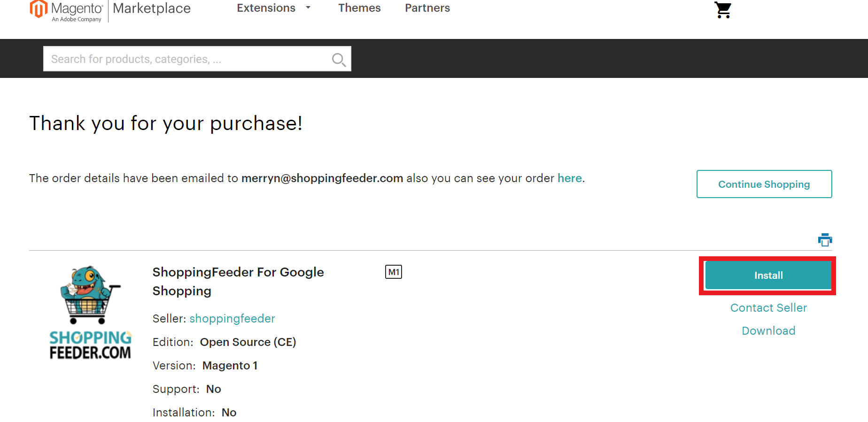Open the Contact Seller link
This screenshot has width=868, height=422.
(768, 308)
